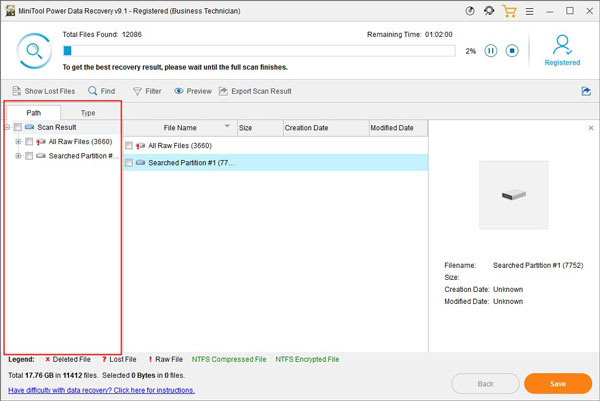Expand All Raw Files tree node
This screenshot has height=401, width=600.
[18, 142]
